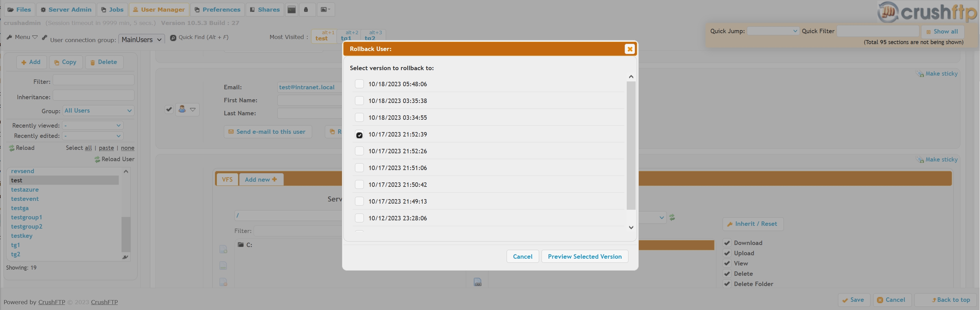
Task: Click the link icon beside User connection group
Action: coord(45,37)
